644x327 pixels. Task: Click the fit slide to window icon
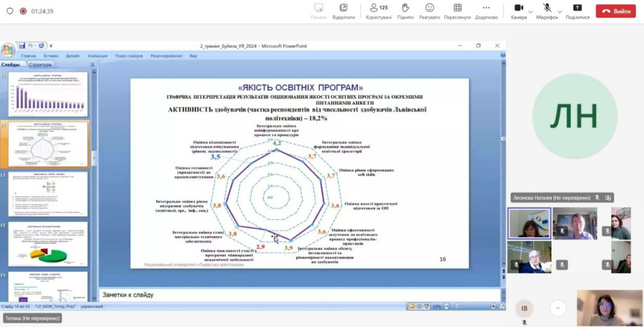501,306
